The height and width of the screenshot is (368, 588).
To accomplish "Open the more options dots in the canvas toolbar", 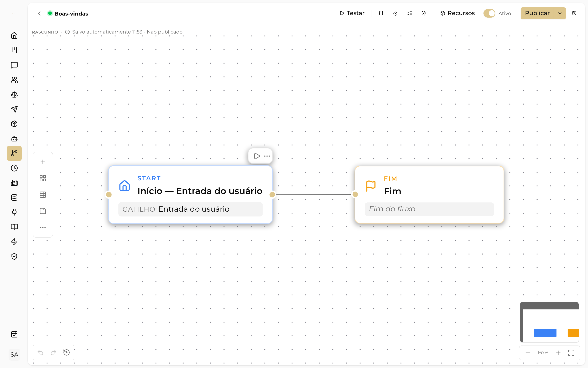I will coord(43,227).
